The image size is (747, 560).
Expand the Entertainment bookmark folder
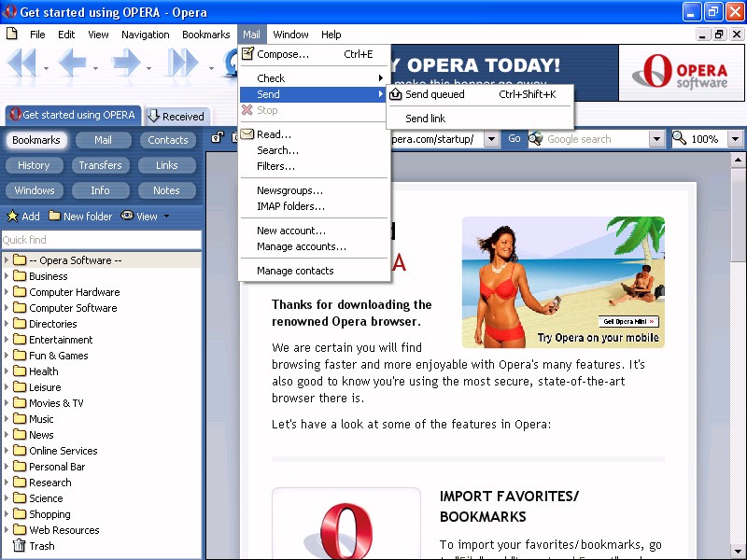coord(7,340)
